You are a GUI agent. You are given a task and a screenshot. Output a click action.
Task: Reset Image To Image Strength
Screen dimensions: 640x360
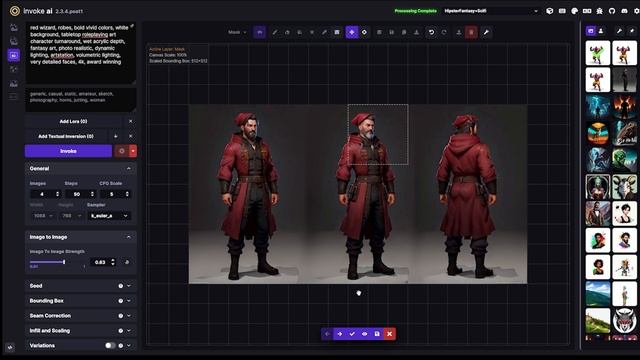(127, 262)
